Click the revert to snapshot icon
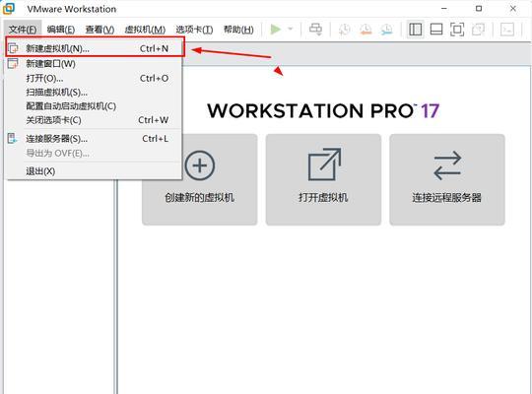The height and width of the screenshot is (394, 532). point(366,30)
